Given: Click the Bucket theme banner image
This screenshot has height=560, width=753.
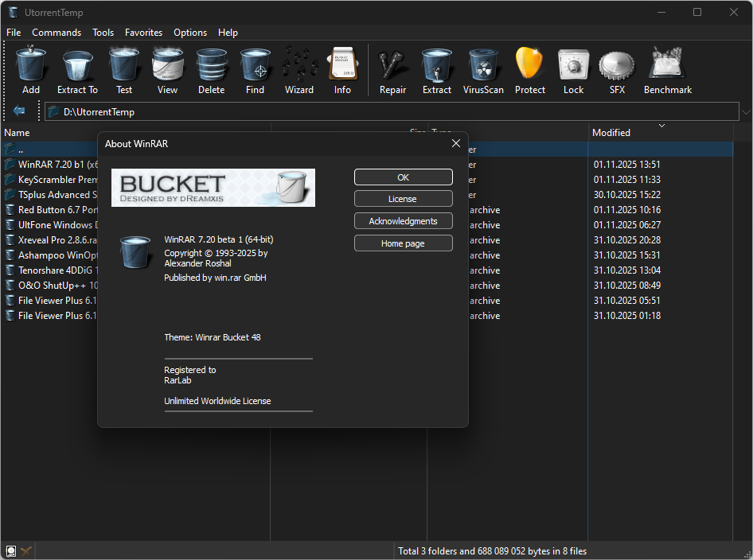Looking at the screenshot, I should (213, 188).
